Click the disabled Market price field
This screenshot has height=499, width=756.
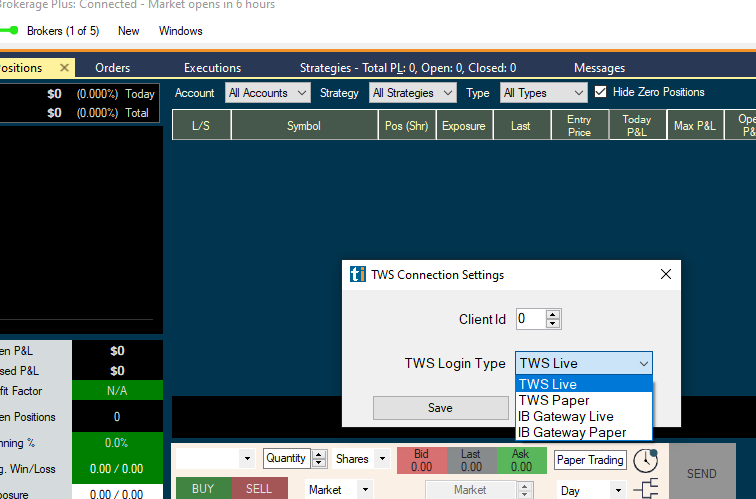coord(471,490)
